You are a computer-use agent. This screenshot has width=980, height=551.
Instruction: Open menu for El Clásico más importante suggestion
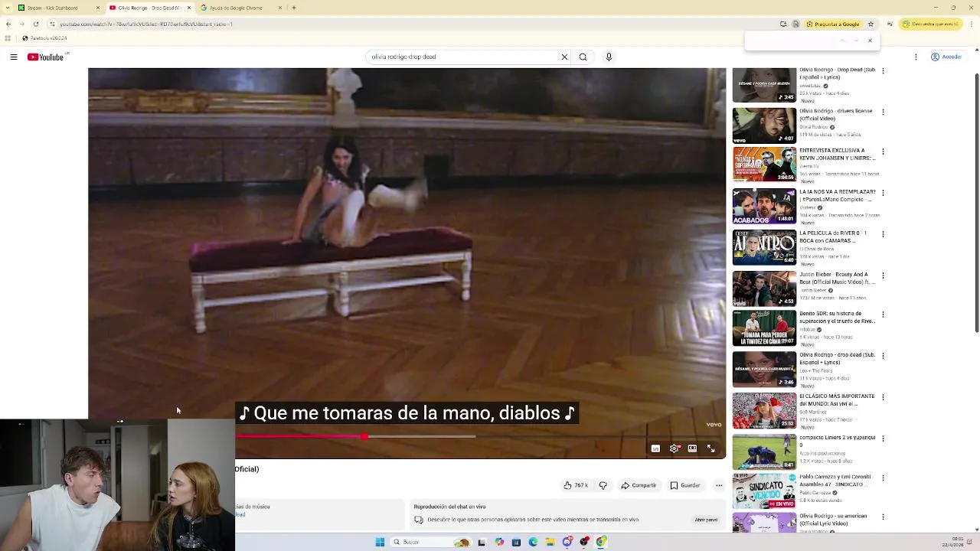(x=884, y=398)
